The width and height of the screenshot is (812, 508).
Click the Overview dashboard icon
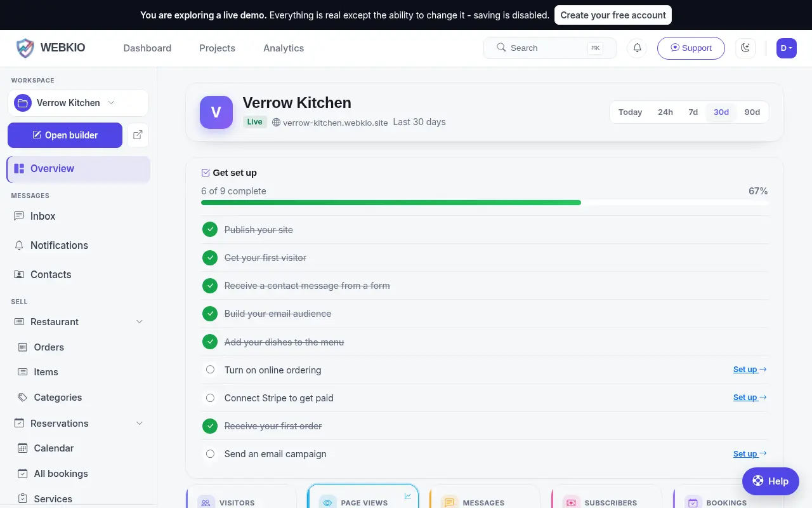coord(19,169)
